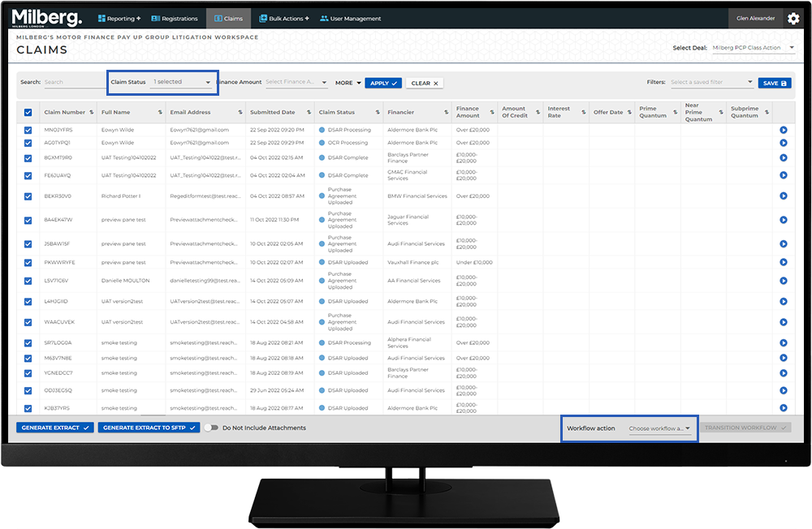
Task: Click the Milberg logo
Action: pos(45,18)
